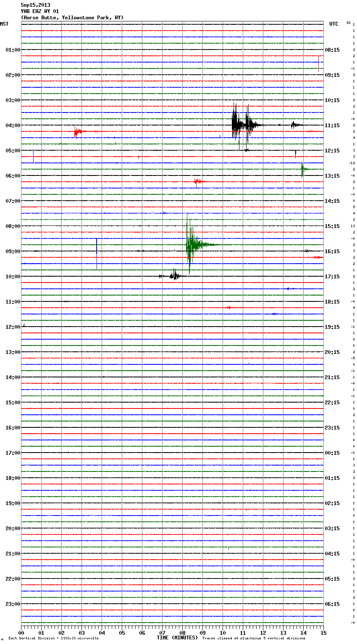Click the 23:00 MST hour label
Viewport: 357px width, 644px height.
[13, 604]
